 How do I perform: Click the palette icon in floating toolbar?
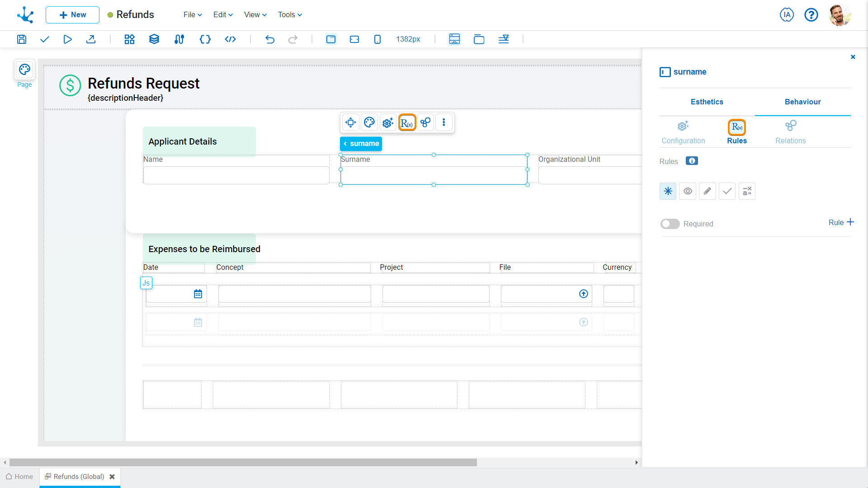pos(369,122)
